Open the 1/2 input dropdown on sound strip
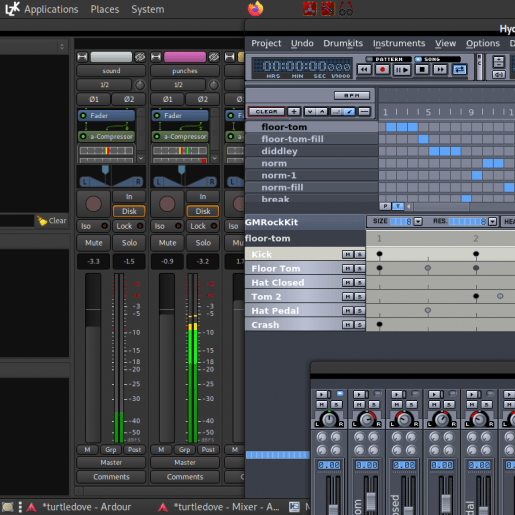 (104, 85)
